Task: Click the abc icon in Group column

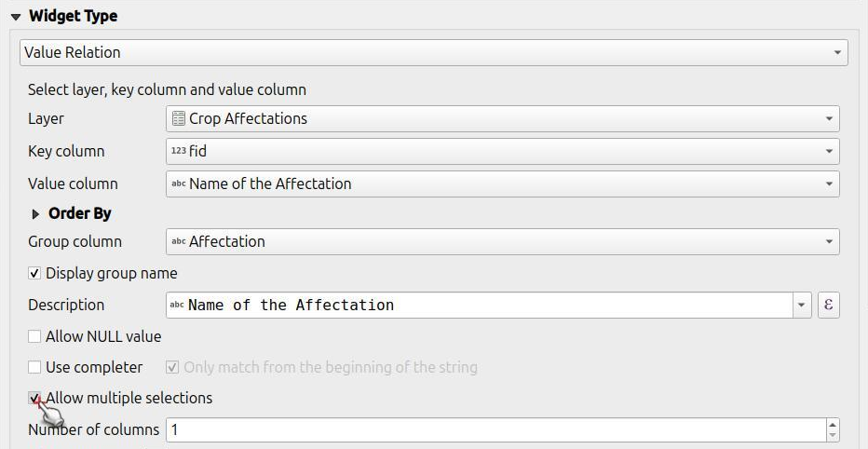Action: pos(178,241)
